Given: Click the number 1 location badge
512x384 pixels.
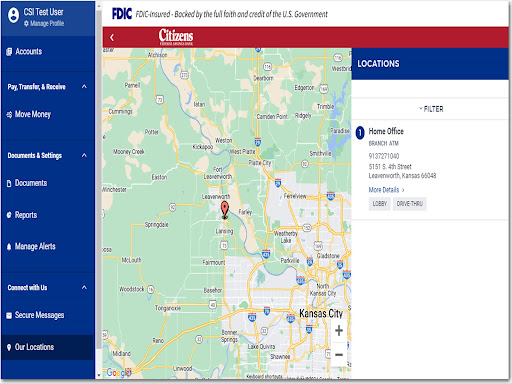Looking at the screenshot, I should tap(360, 133).
